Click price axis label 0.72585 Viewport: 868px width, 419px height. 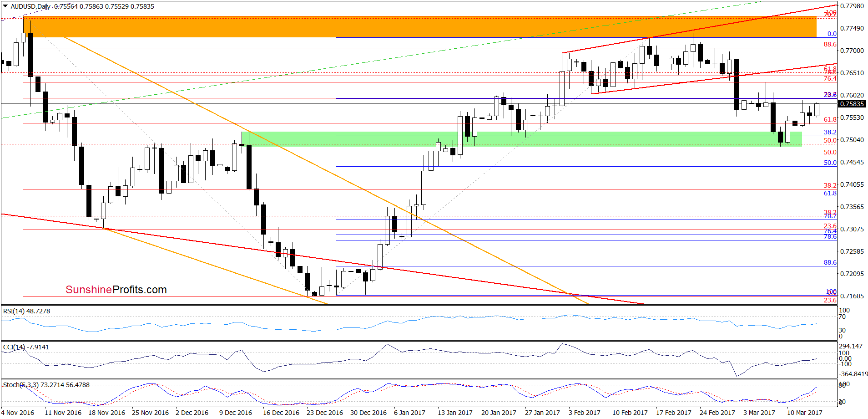coord(852,251)
